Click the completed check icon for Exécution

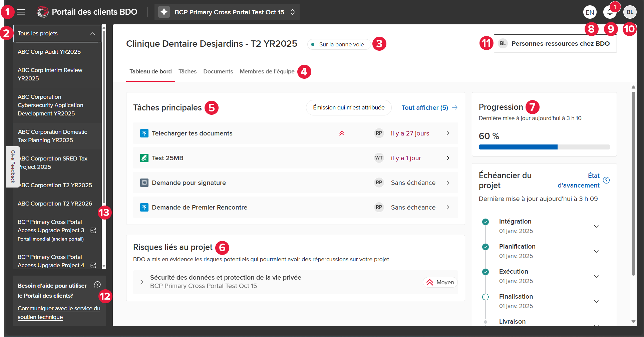tap(486, 272)
